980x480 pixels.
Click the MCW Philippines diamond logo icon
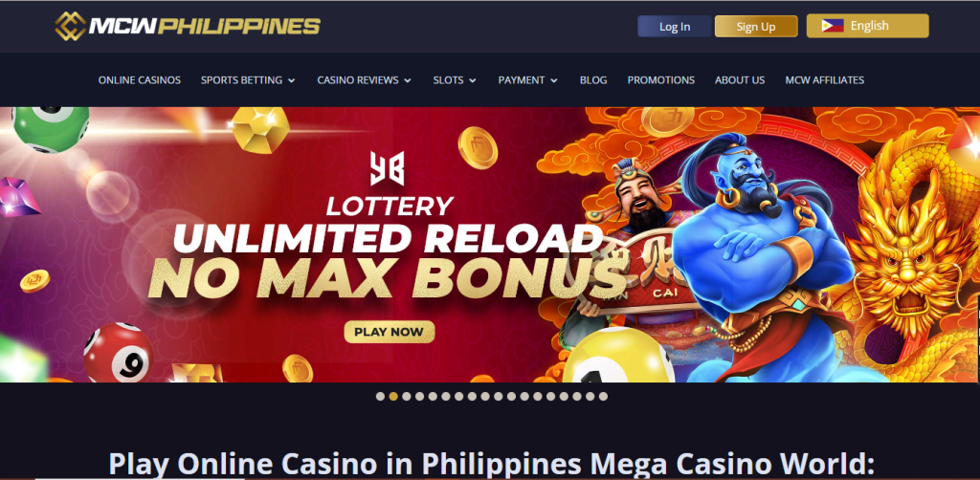pos(70,26)
